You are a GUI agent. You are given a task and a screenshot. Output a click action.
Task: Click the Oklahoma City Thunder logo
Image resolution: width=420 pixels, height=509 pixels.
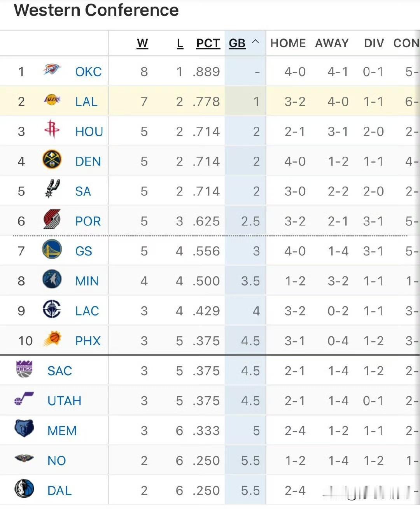pyautogui.click(x=52, y=70)
